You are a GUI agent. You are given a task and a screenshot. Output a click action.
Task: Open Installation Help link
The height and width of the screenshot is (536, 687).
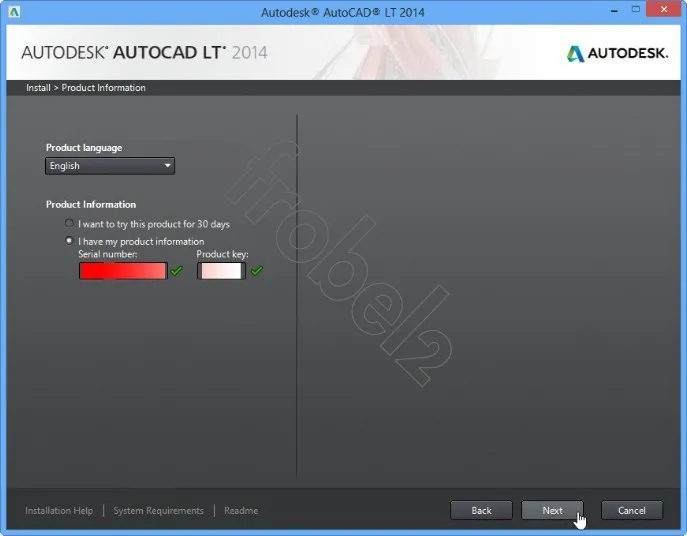[59, 511]
